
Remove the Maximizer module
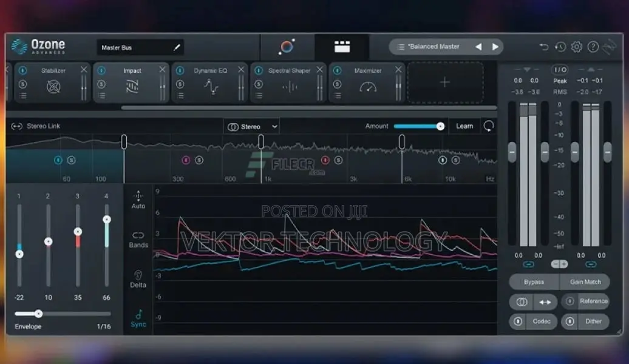point(398,70)
